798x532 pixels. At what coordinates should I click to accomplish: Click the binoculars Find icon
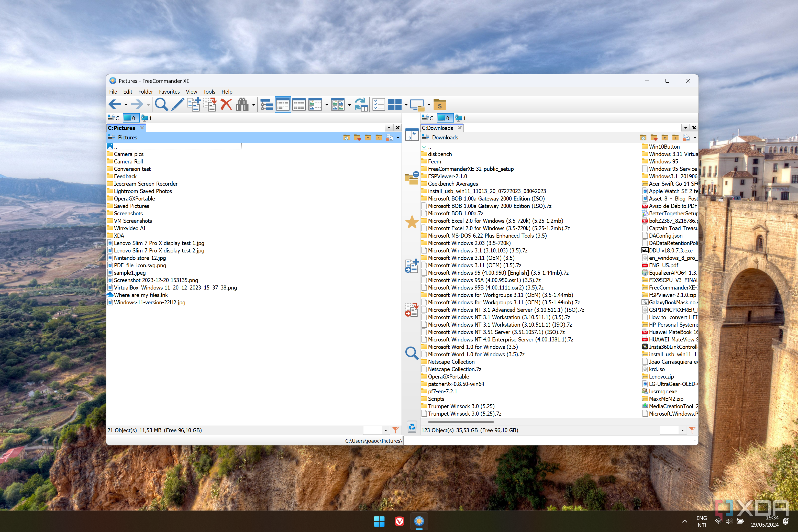click(242, 105)
